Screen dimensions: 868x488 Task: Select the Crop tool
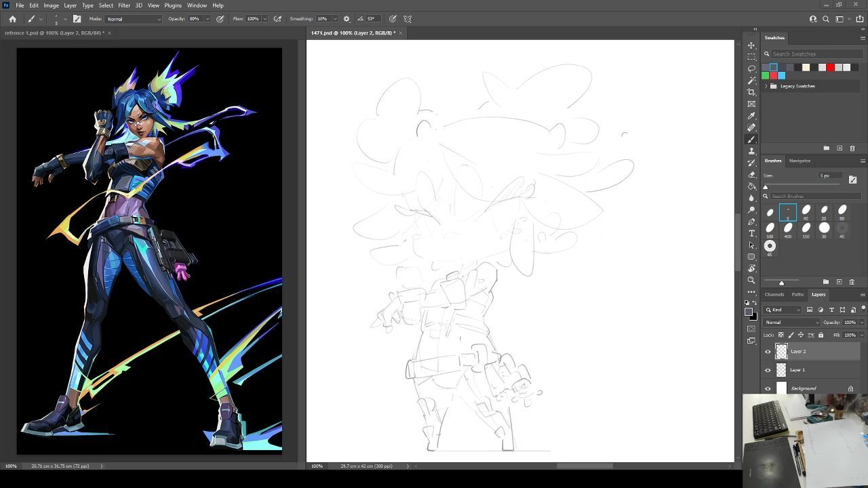[751, 92]
